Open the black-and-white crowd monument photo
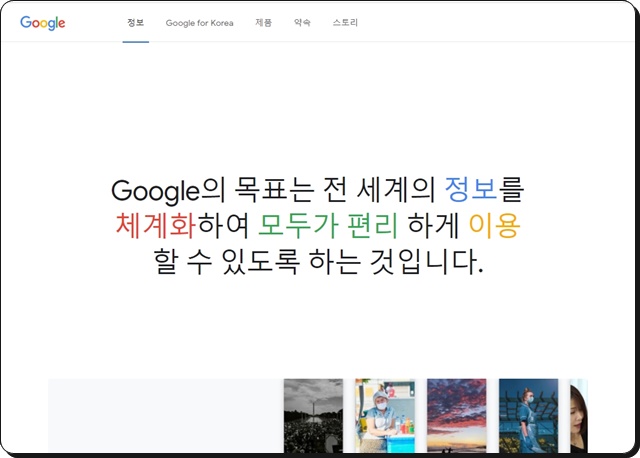The image size is (640, 458). pyautogui.click(x=313, y=416)
